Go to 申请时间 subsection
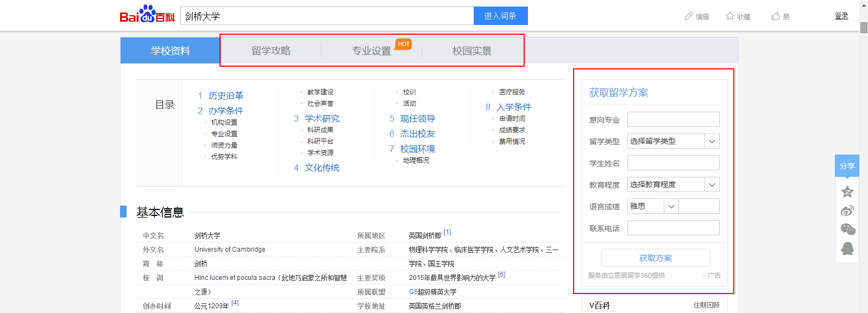868x313 pixels. tap(512, 119)
